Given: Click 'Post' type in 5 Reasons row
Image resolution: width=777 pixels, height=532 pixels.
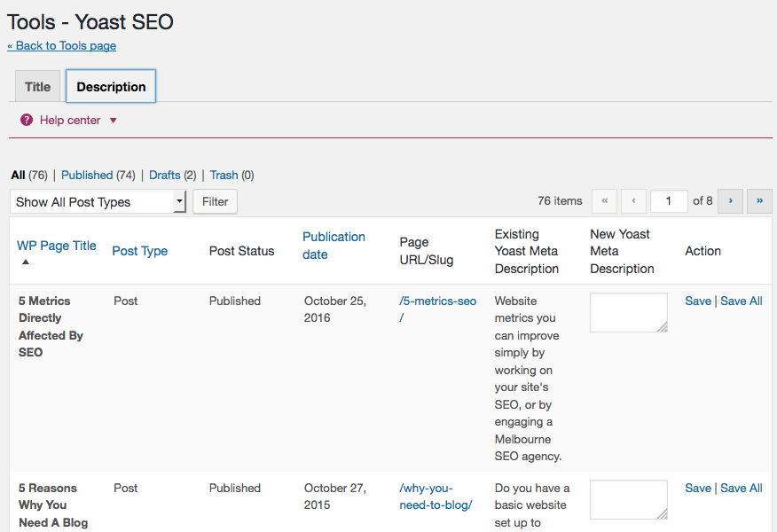Looking at the screenshot, I should tap(126, 489).
